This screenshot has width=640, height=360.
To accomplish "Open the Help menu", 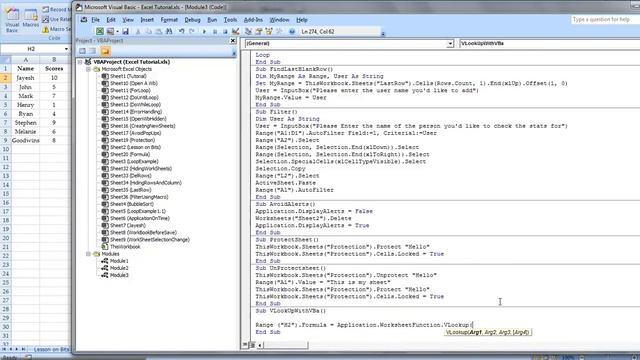I will tap(302, 20).
